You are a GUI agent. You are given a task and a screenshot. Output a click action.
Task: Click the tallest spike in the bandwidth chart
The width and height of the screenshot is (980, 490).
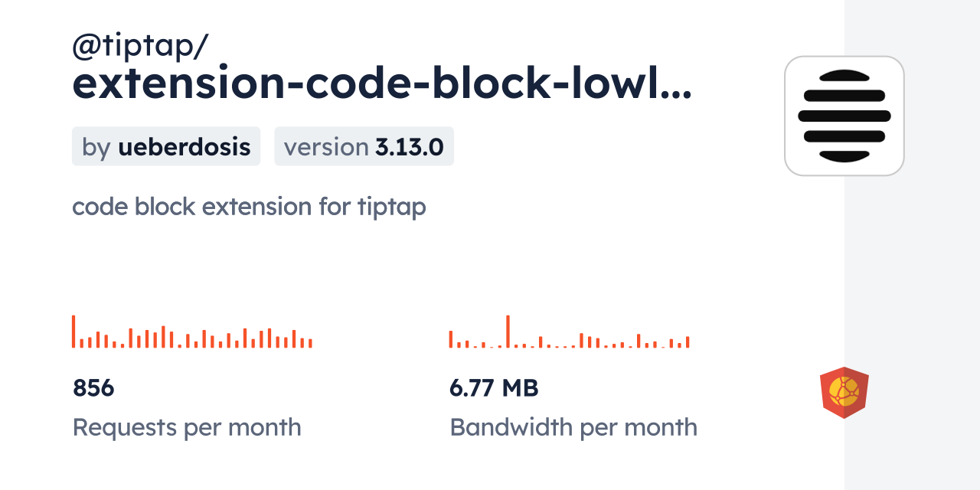[x=508, y=332]
